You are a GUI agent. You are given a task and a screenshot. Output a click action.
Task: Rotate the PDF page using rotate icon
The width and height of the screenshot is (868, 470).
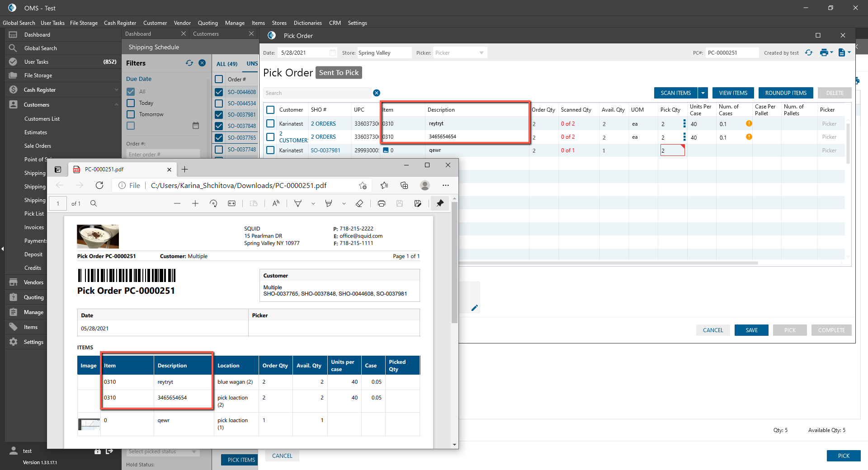tap(213, 204)
